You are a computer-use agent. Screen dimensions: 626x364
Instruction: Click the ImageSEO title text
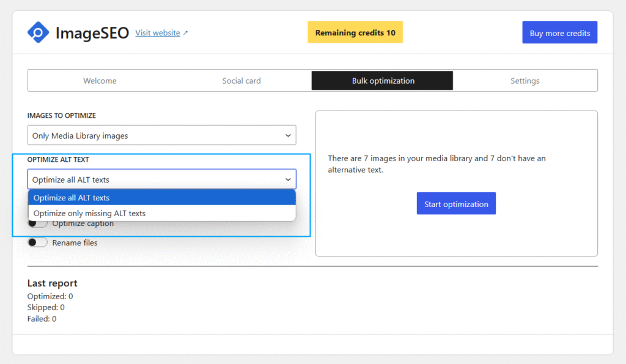(92, 33)
